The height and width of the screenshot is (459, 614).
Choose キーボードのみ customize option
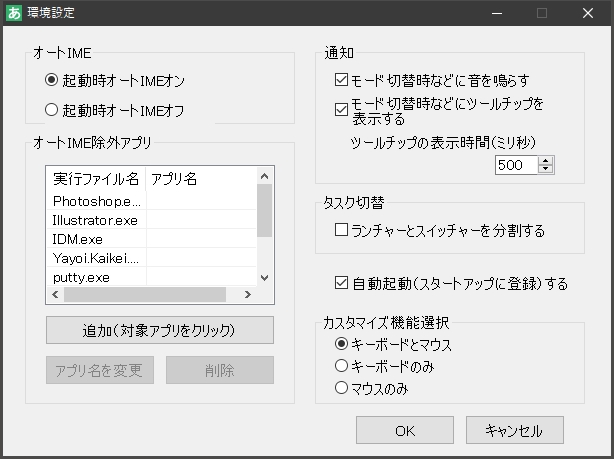pos(341,366)
